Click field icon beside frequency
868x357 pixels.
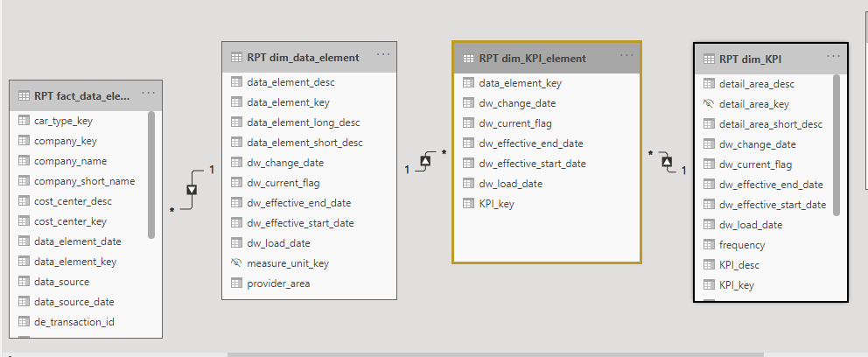pos(709,245)
